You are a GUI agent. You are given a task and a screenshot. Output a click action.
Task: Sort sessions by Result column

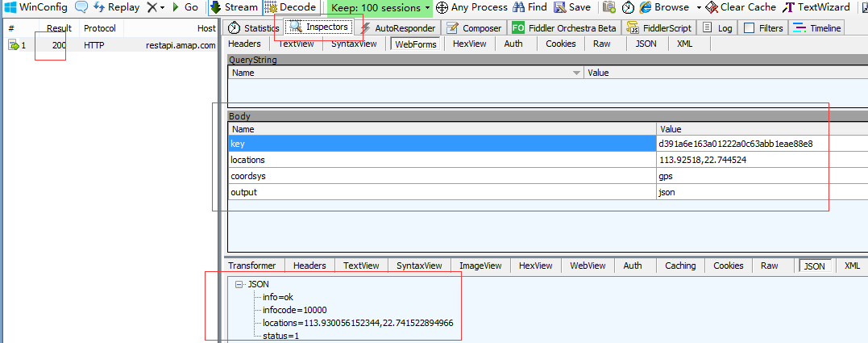(x=59, y=28)
